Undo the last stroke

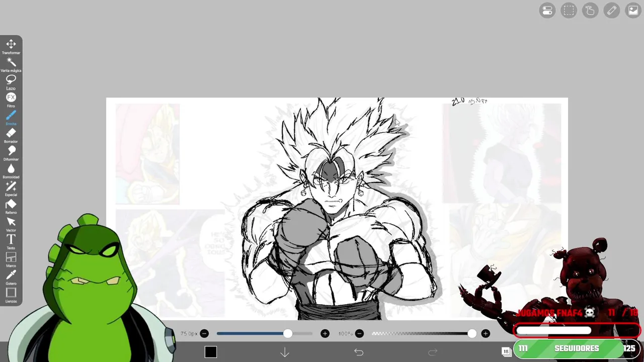point(359,352)
